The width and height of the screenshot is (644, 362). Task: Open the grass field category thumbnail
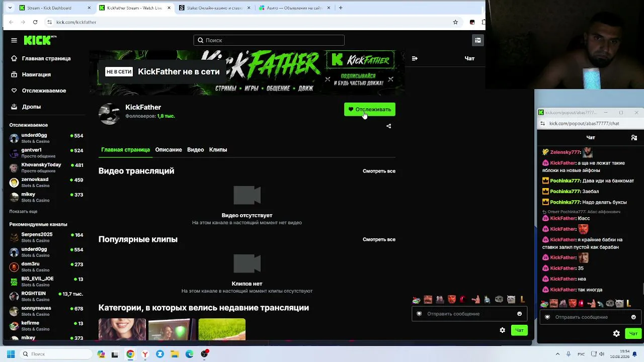(222, 329)
